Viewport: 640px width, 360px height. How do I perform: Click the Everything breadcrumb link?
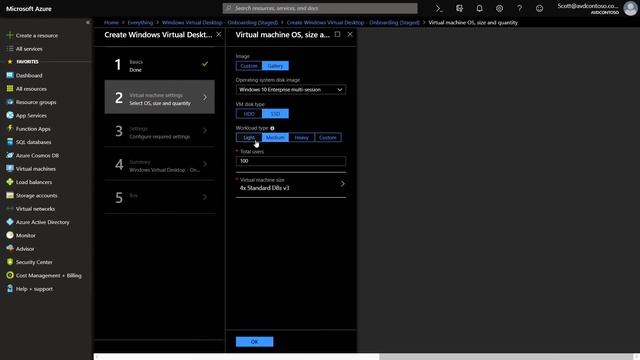(140, 22)
